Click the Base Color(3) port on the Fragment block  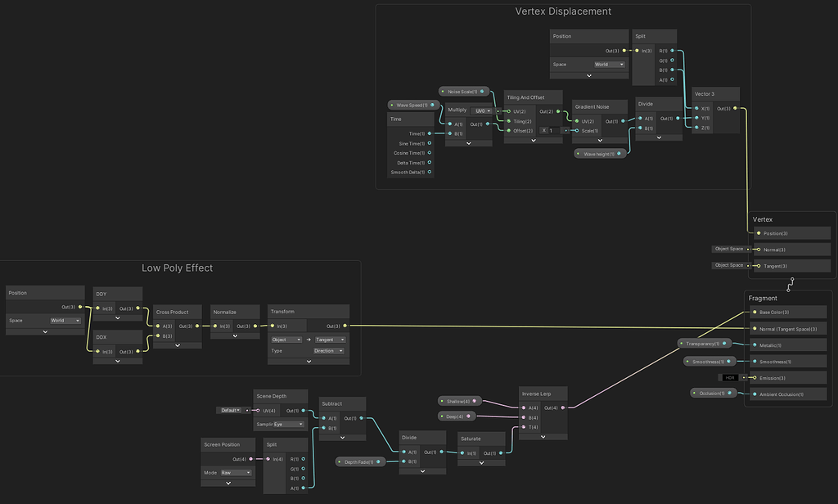pos(755,312)
